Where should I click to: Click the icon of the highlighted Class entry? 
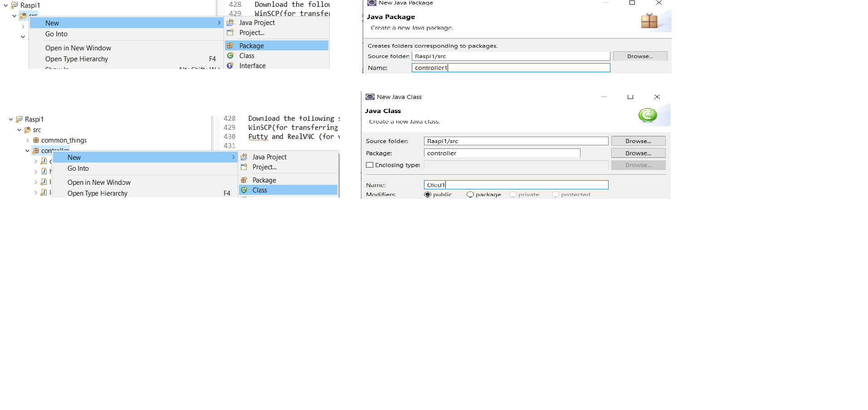[244, 190]
